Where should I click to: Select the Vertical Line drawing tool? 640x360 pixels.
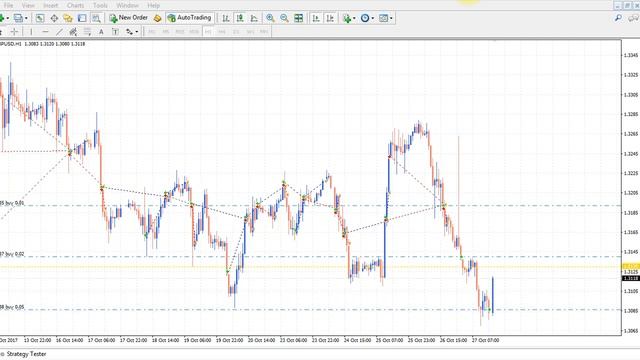31,31
